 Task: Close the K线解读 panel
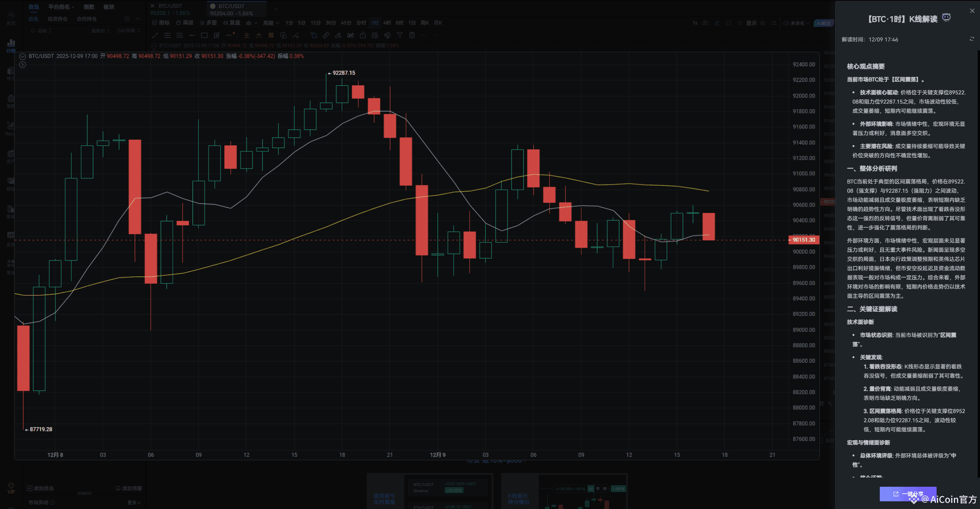point(972,11)
